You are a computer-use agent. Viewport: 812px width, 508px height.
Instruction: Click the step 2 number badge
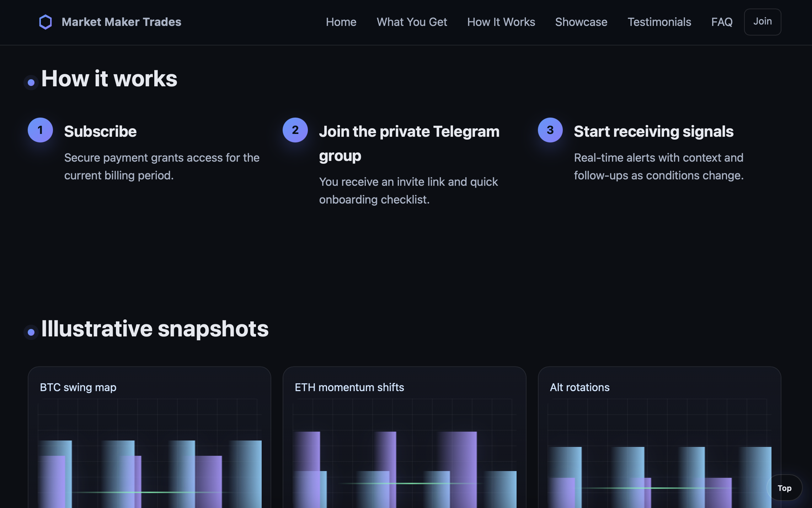tap(295, 130)
